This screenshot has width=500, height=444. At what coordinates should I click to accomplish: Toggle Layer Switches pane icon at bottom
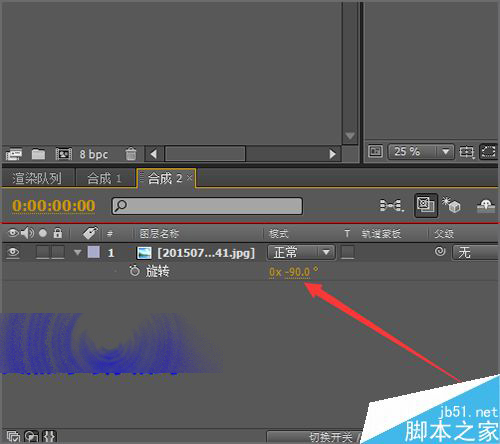(13, 436)
